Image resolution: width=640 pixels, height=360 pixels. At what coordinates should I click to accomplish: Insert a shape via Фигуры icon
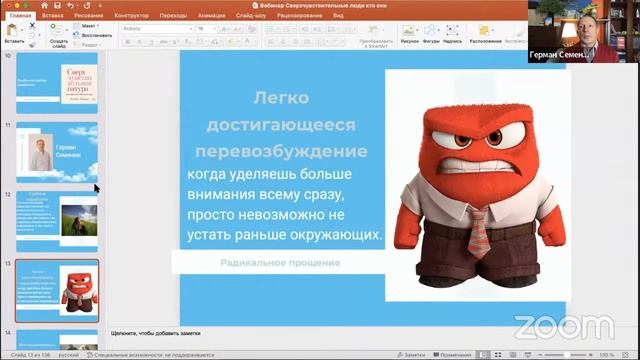(x=429, y=30)
